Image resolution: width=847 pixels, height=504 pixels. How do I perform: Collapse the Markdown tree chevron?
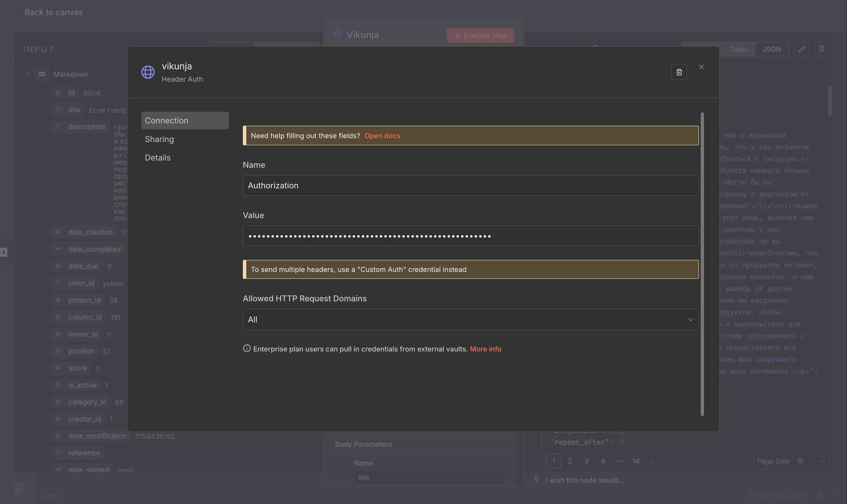[28, 74]
